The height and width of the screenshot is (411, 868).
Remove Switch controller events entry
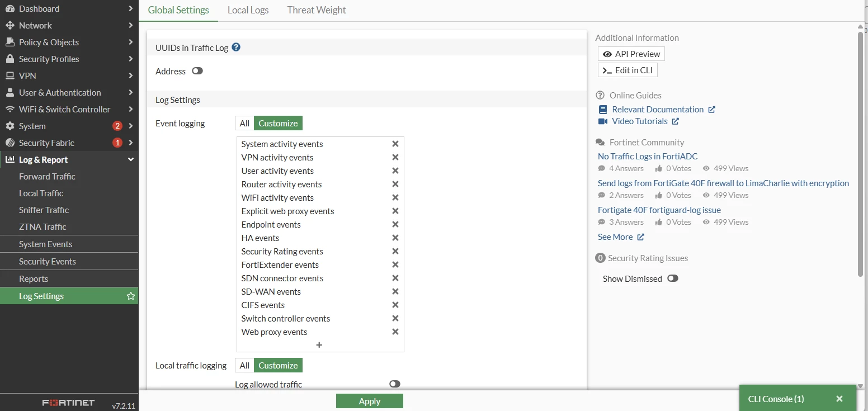coord(395,318)
